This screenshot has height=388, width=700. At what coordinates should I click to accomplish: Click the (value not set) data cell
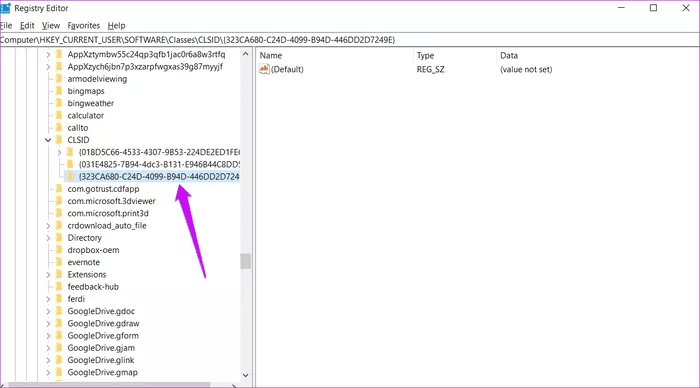[x=526, y=69]
